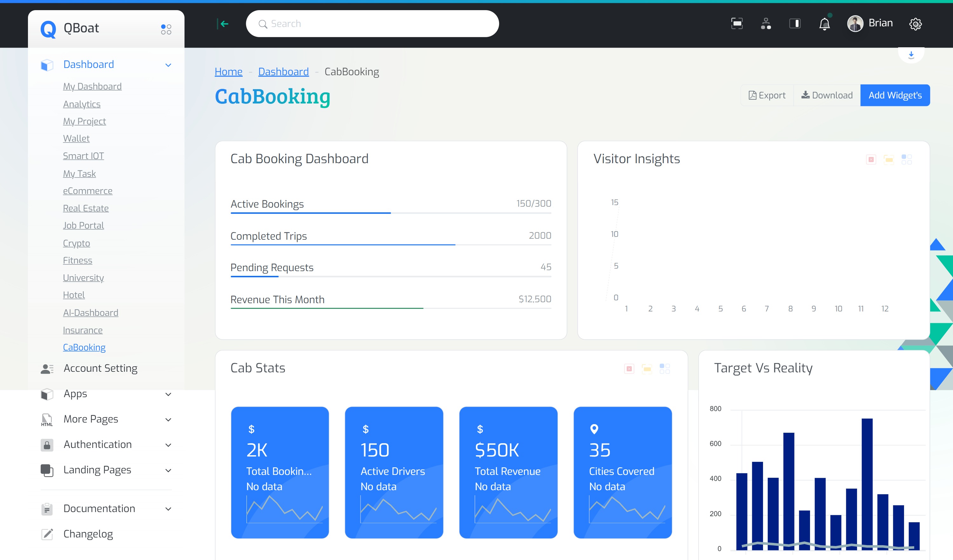Open eCommerce dashboard link
Screen dimensions: 953x560
coord(87,191)
